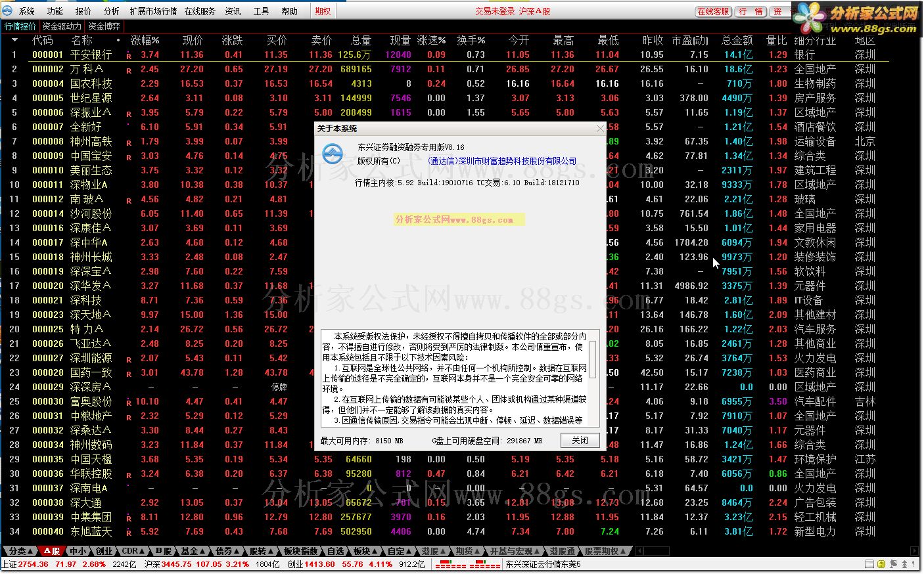Click the 行情 button at top right
The width and height of the screenshot is (924, 574).
(751, 11)
